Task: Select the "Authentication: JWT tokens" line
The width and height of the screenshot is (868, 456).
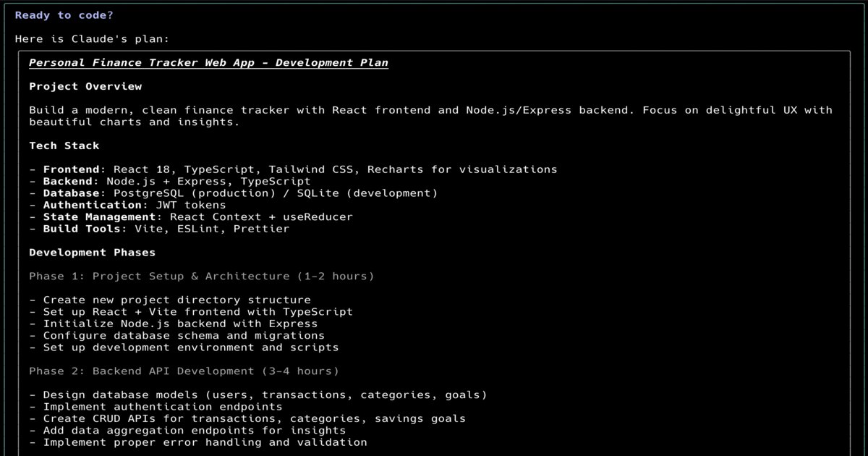Action: (127, 205)
